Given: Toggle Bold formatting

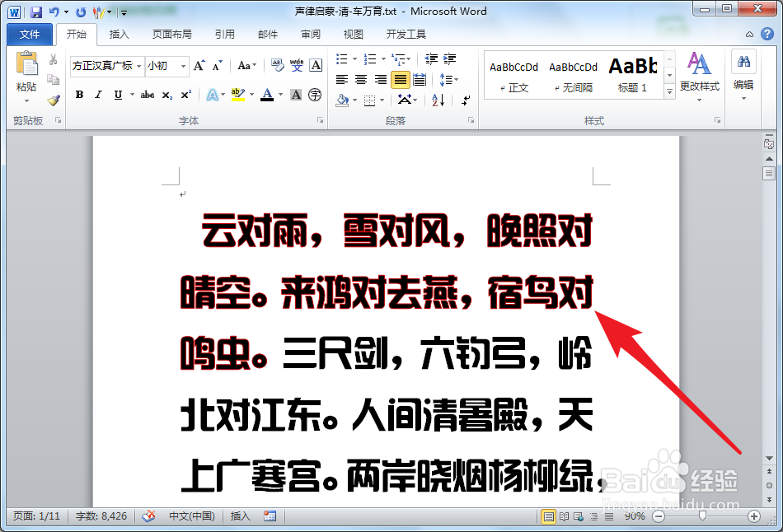Looking at the screenshot, I should (x=79, y=92).
